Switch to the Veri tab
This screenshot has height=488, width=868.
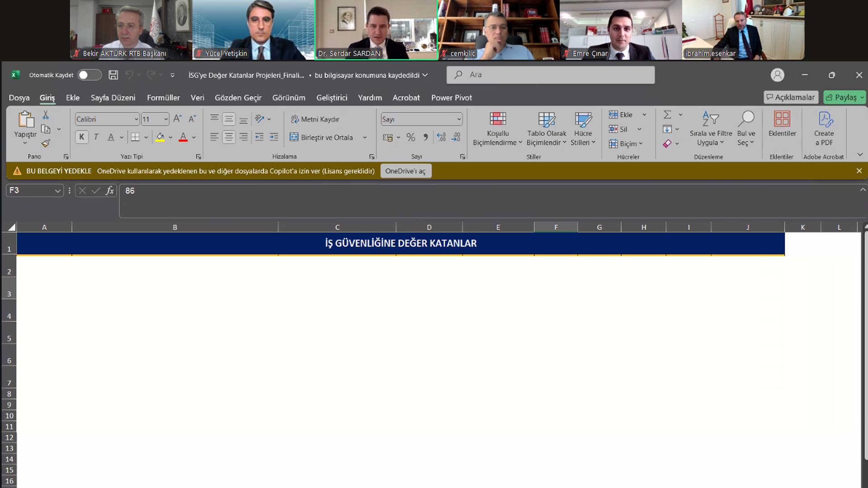coord(197,98)
